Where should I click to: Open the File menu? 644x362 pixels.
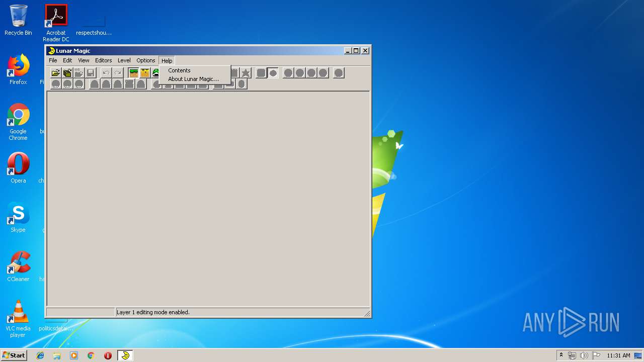53,60
